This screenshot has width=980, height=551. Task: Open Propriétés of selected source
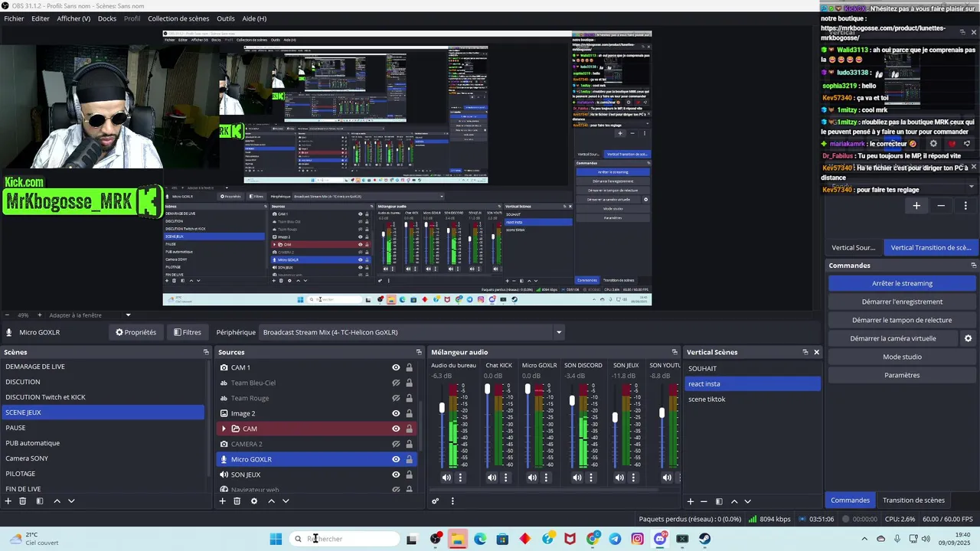point(136,332)
